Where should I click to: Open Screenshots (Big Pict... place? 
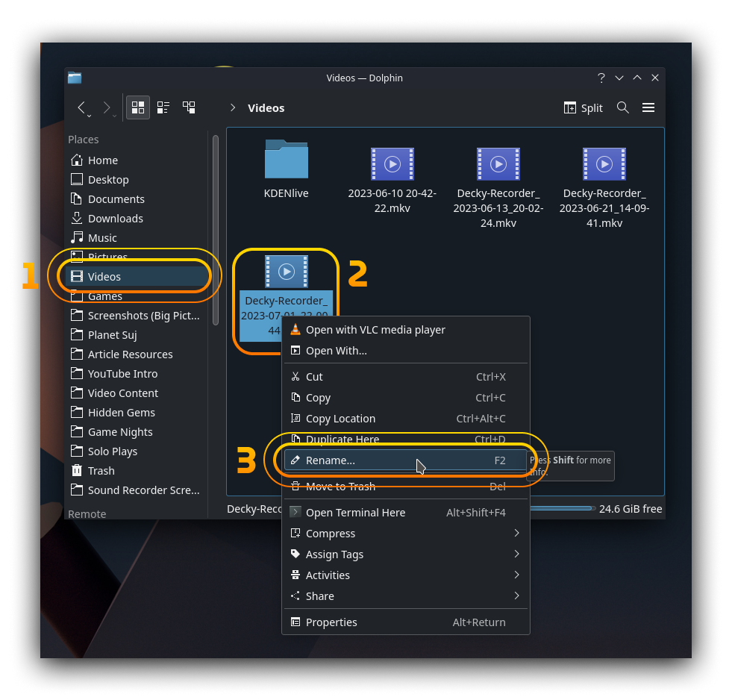138,316
